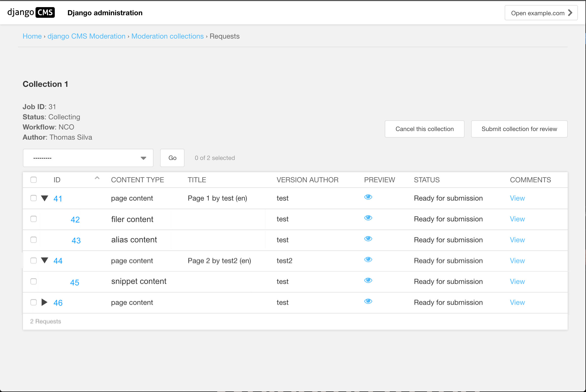The width and height of the screenshot is (586, 392).
Task: View comments for request 44
Action: click(517, 261)
